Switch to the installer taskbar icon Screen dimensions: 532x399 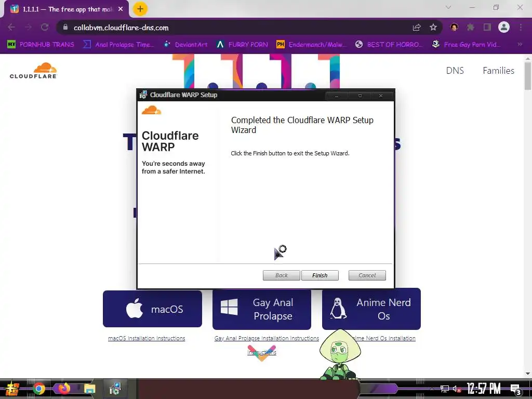(x=115, y=389)
